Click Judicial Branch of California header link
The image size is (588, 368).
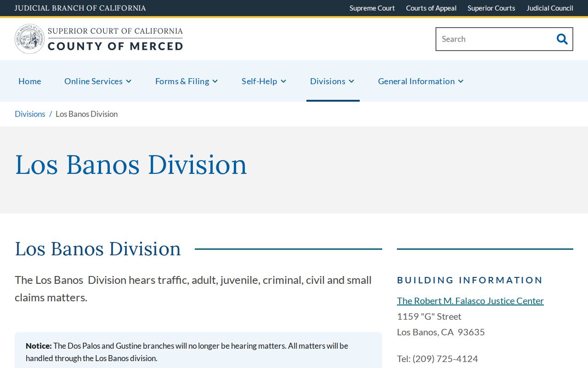[80, 8]
